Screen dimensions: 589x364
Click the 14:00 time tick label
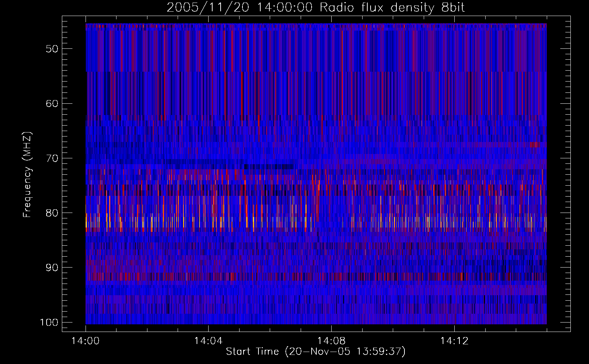86,341
